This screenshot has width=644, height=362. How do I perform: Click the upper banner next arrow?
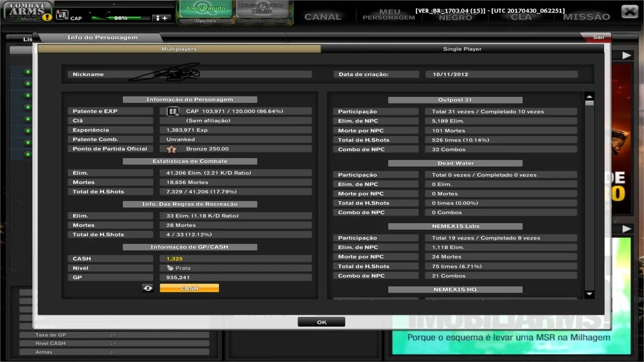(x=627, y=56)
